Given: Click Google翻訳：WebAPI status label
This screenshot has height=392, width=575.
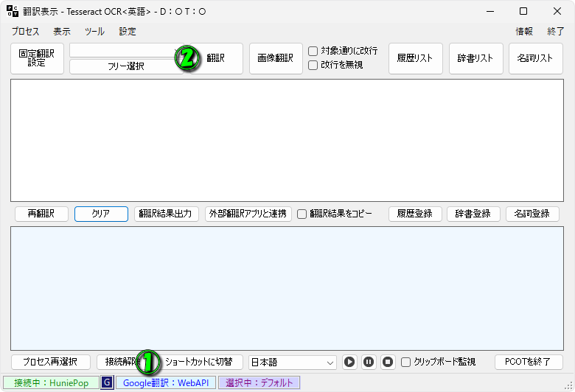Looking at the screenshot, I should click(x=166, y=383).
